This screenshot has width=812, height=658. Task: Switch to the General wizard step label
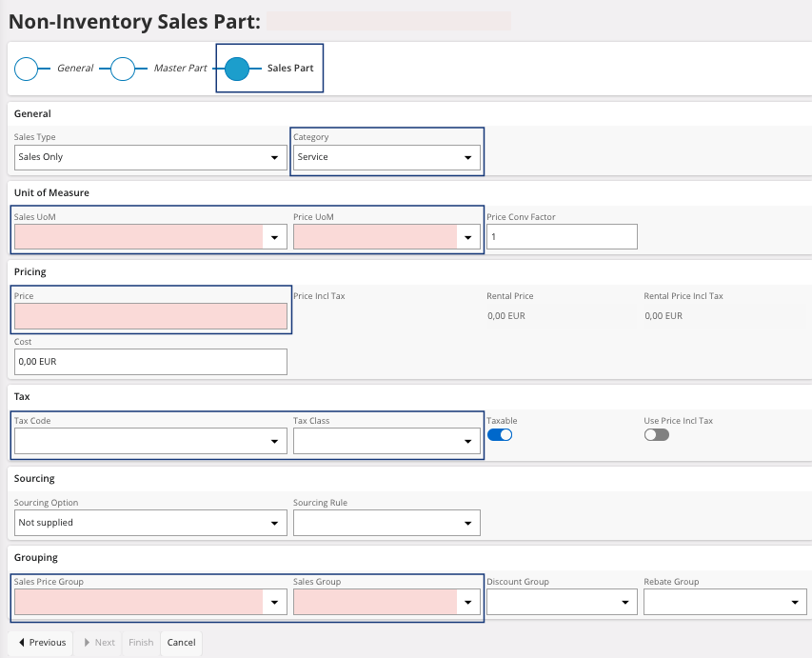click(x=75, y=69)
